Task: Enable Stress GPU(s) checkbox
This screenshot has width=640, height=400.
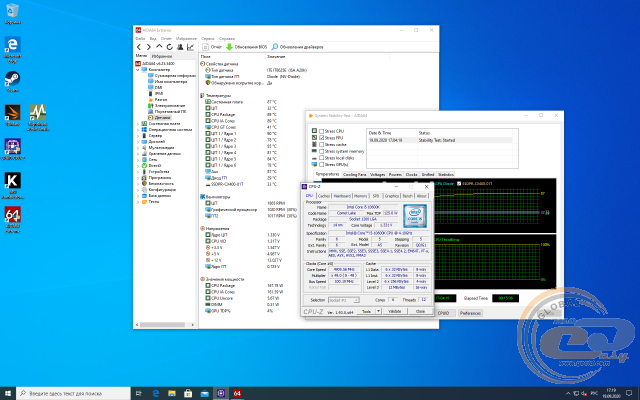Action: click(322, 164)
